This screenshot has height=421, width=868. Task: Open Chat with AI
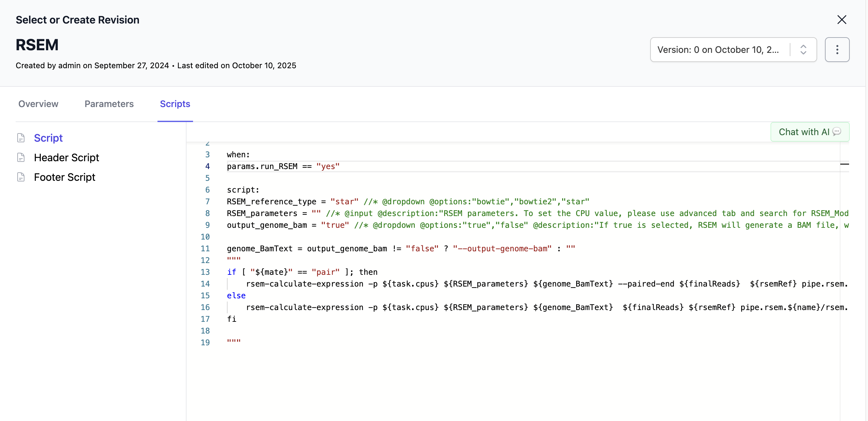click(809, 132)
